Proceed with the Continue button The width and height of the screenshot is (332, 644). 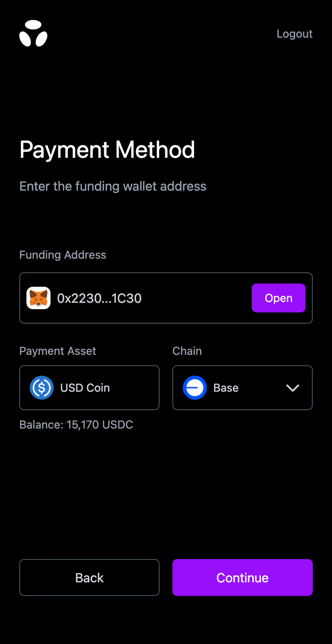pyautogui.click(x=243, y=578)
